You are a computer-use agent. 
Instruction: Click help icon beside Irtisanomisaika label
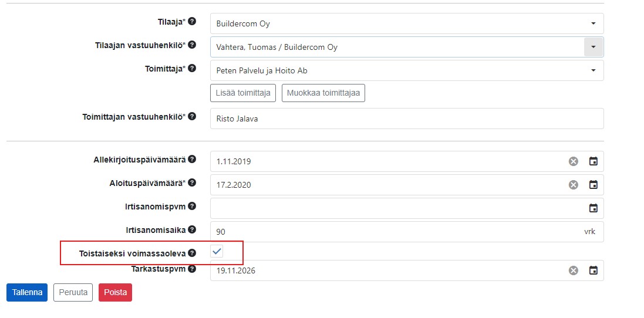click(x=192, y=229)
